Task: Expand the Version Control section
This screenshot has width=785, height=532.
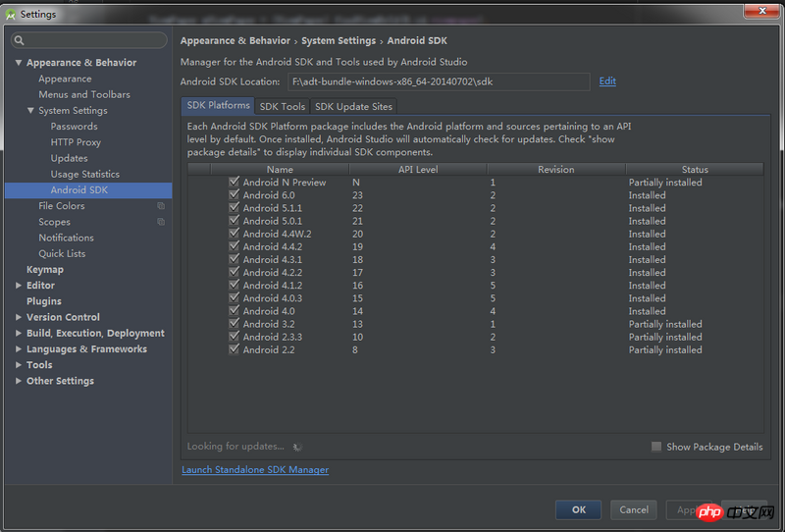Action: tap(19, 317)
